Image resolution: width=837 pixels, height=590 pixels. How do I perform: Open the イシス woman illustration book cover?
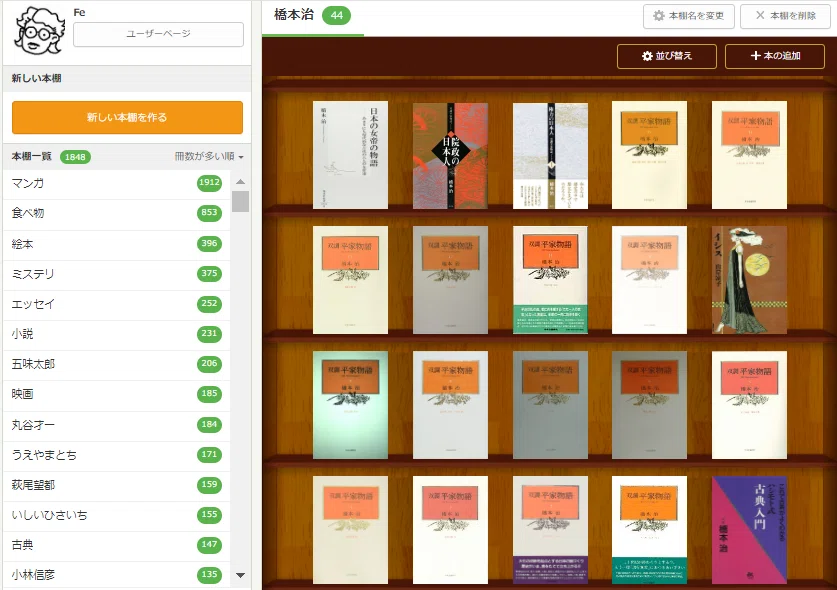[749, 280]
